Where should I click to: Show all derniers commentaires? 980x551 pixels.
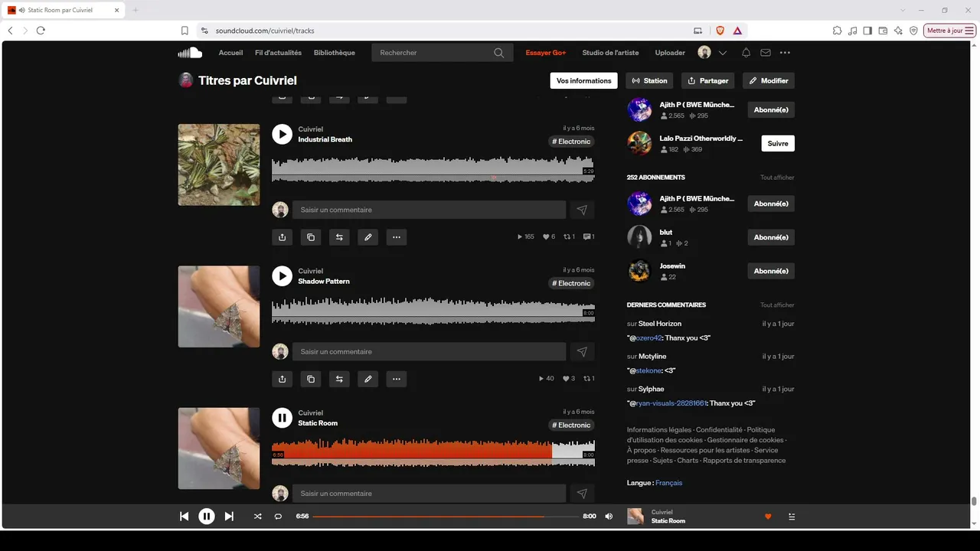click(x=777, y=305)
